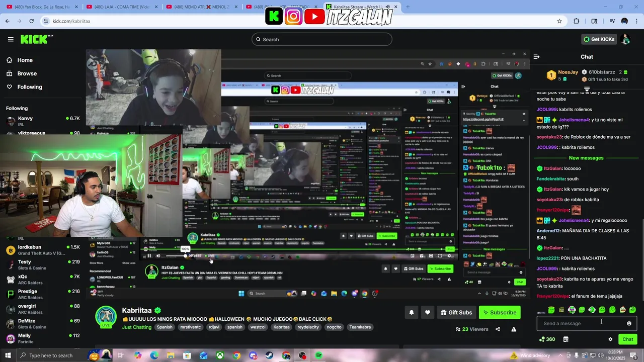View site information icon in address bar
This screenshot has width=644, height=362.
(x=46, y=21)
